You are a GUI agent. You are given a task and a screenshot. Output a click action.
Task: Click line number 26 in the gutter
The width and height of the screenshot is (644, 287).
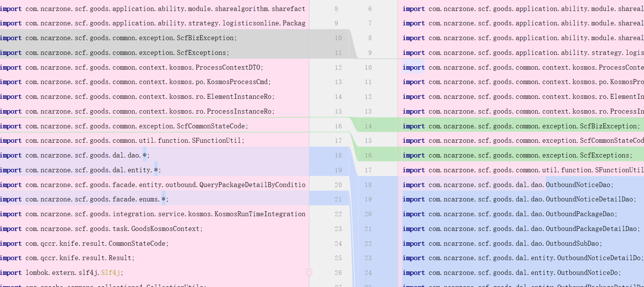pyautogui.click(x=338, y=273)
